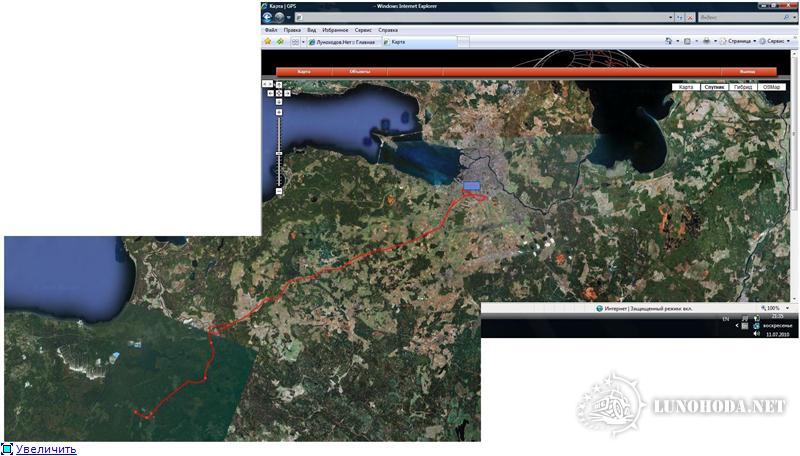Click the Internet zone status text
The height and width of the screenshot is (456, 800).
click(648, 309)
